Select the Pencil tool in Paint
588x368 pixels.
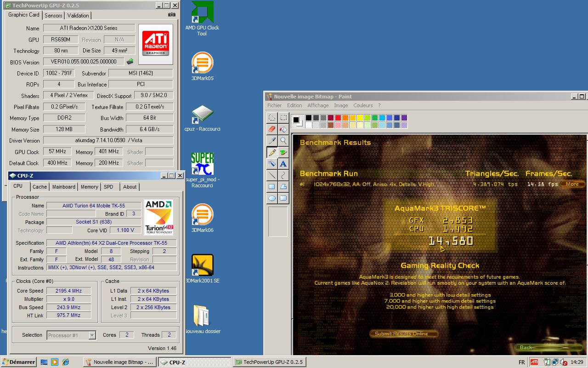click(x=272, y=152)
